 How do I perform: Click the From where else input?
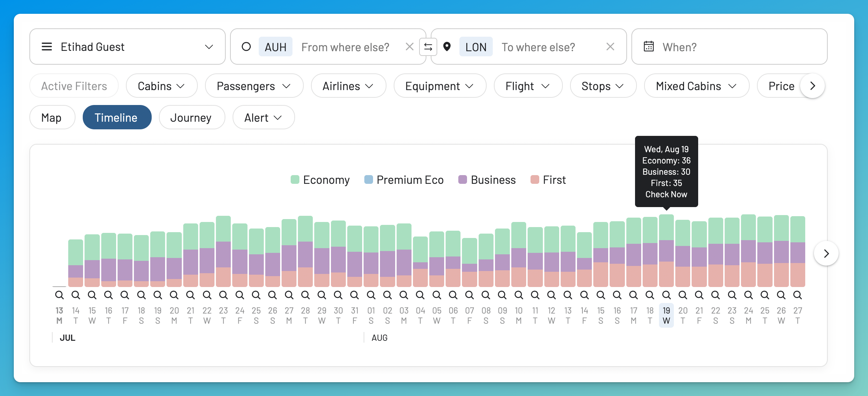pyautogui.click(x=345, y=47)
